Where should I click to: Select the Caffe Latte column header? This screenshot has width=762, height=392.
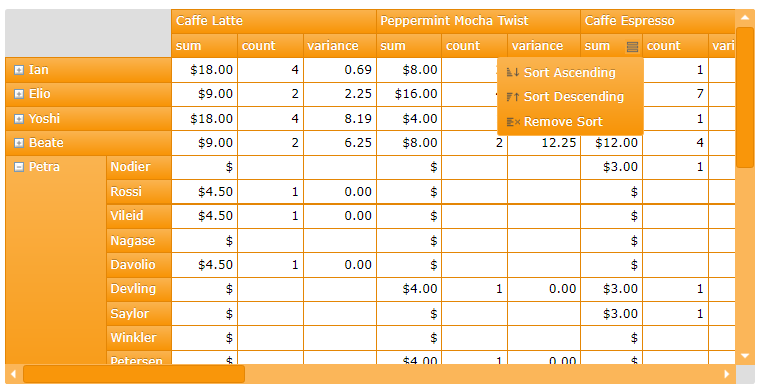coord(274,21)
